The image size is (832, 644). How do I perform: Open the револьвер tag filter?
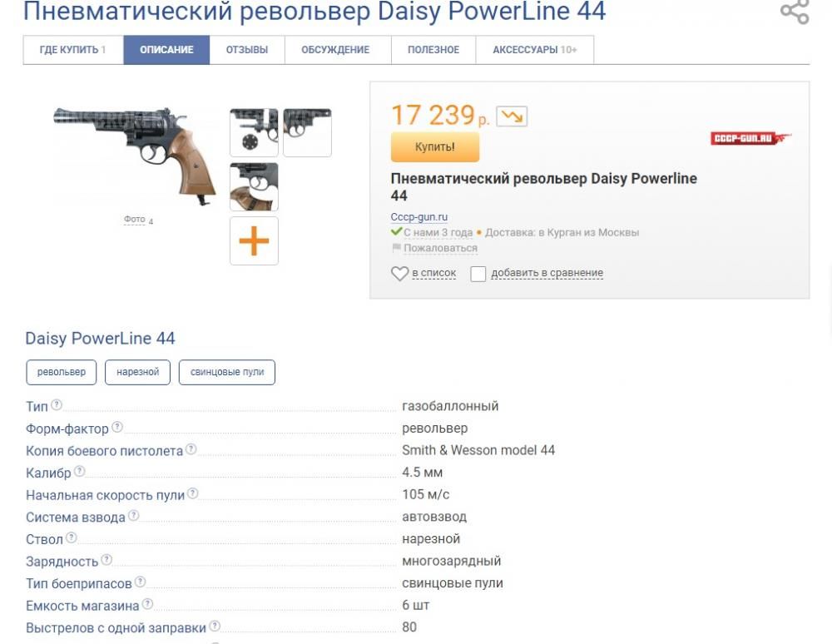62,372
